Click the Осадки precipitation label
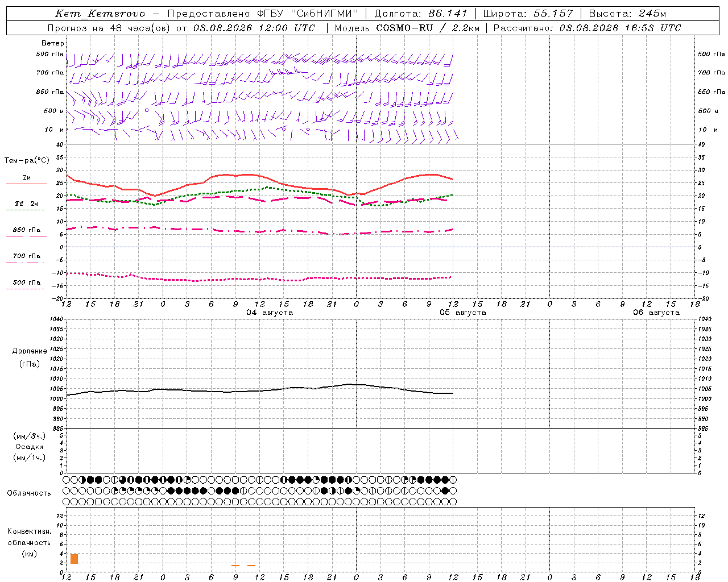Screen dimensions: 728x582 click(x=30, y=447)
